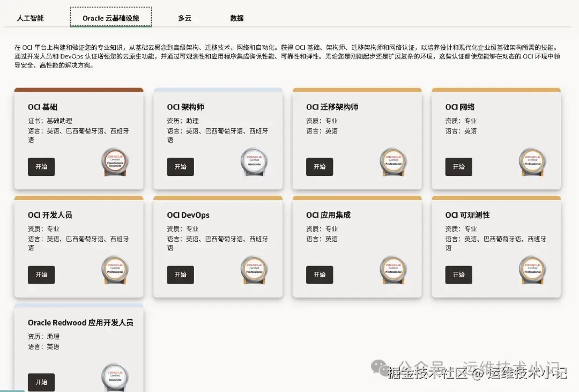Click 资历：助理 on the Oracle Redwood card
This screenshot has width=579, height=392.
pos(43,337)
